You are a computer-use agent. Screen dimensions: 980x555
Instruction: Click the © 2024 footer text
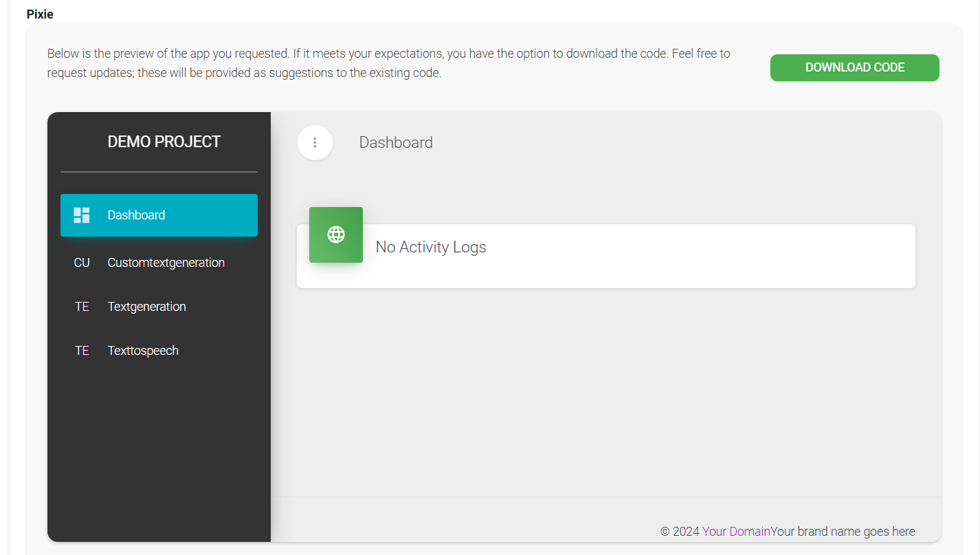pos(680,531)
